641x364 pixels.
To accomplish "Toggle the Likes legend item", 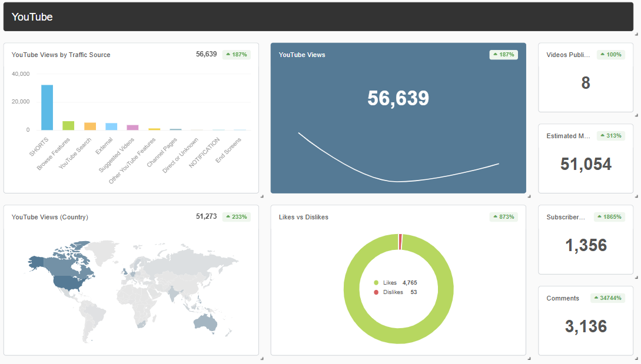I will pyautogui.click(x=389, y=283).
